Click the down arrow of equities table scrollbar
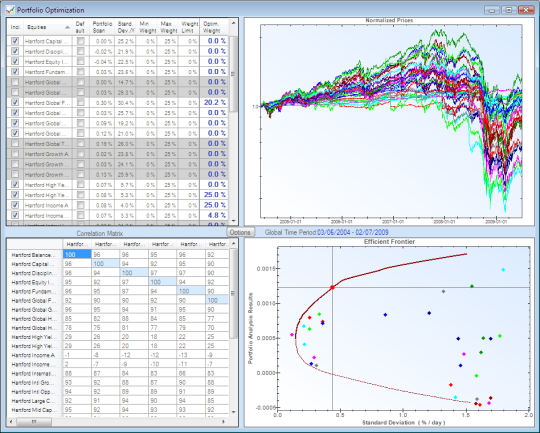Screen dimensions: 540x433 pos(233,220)
